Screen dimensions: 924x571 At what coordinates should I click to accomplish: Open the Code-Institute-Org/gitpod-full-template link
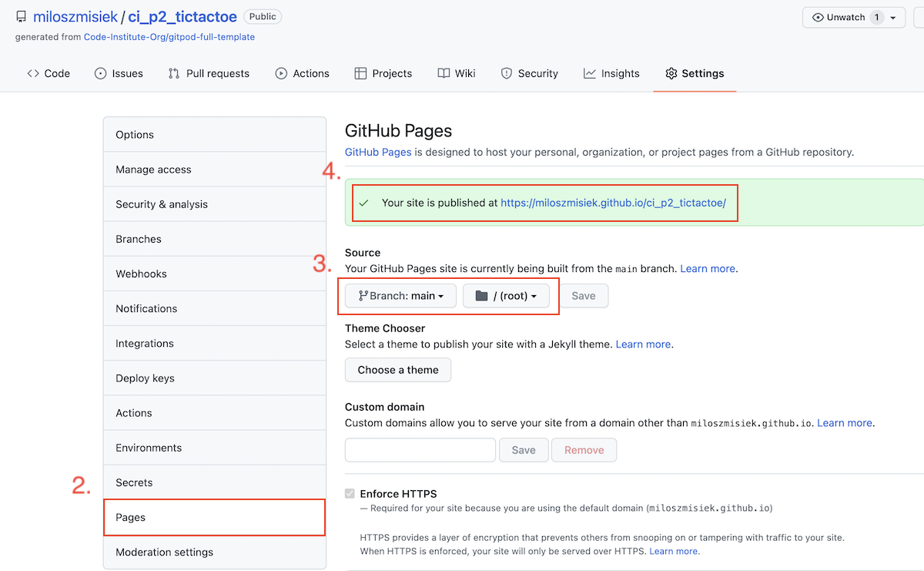169,36
